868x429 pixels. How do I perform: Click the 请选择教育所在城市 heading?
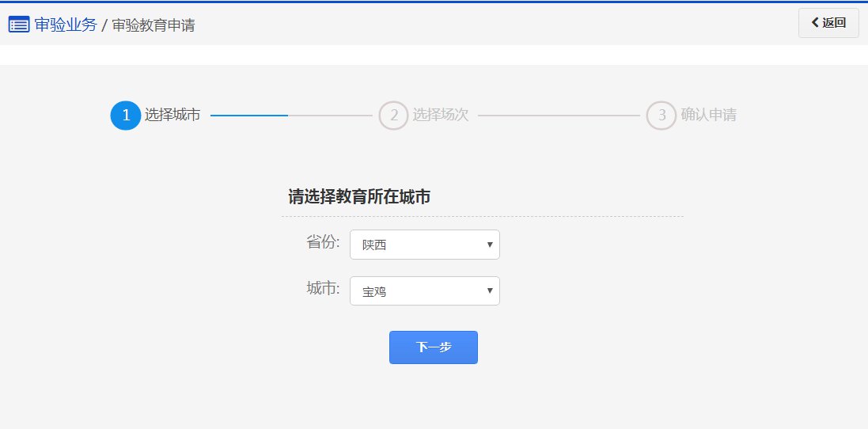pyautogui.click(x=359, y=196)
